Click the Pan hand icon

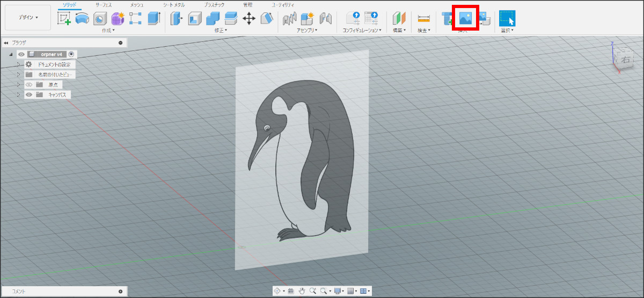pyautogui.click(x=302, y=291)
